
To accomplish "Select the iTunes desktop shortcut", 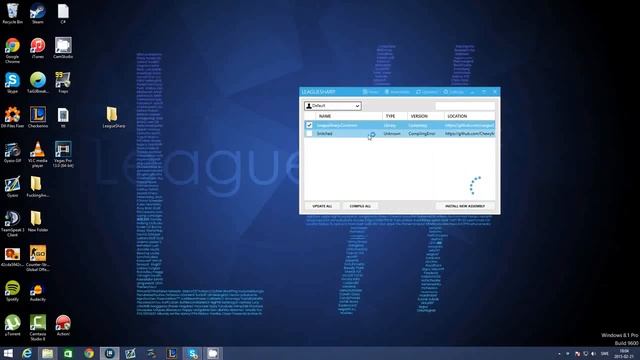I will [x=38, y=48].
